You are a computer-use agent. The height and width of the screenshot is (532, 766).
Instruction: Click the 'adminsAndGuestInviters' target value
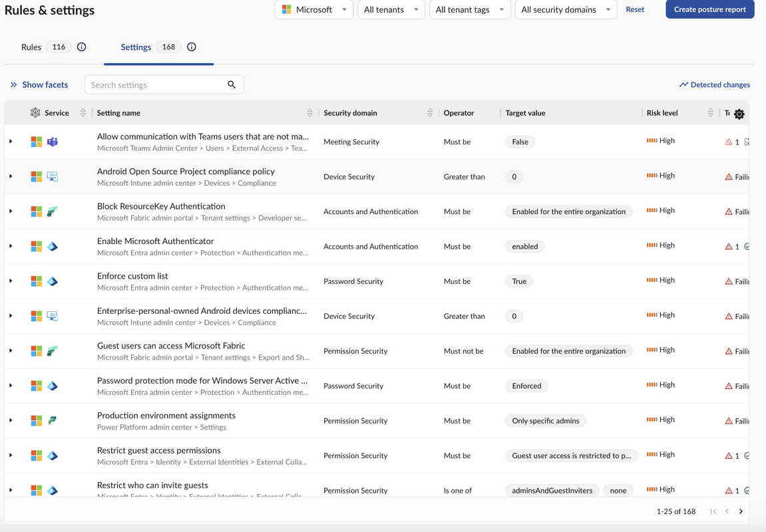[x=552, y=491]
